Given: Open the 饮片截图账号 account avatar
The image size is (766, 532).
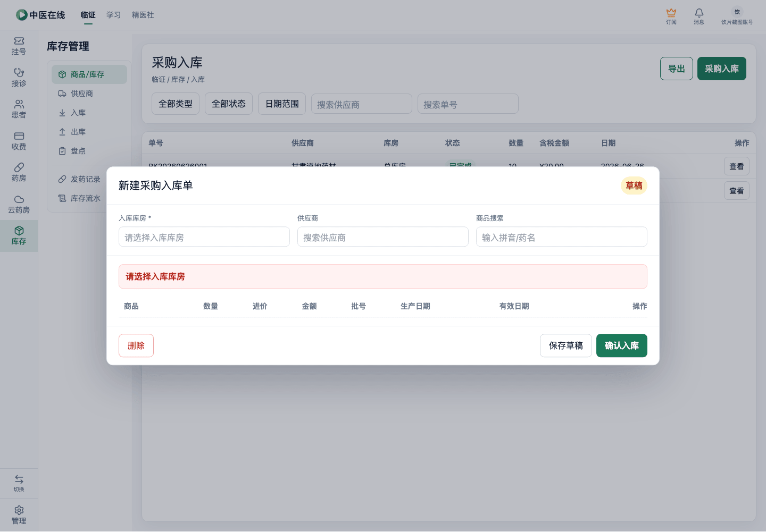Looking at the screenshot, I should coord(737,16).
